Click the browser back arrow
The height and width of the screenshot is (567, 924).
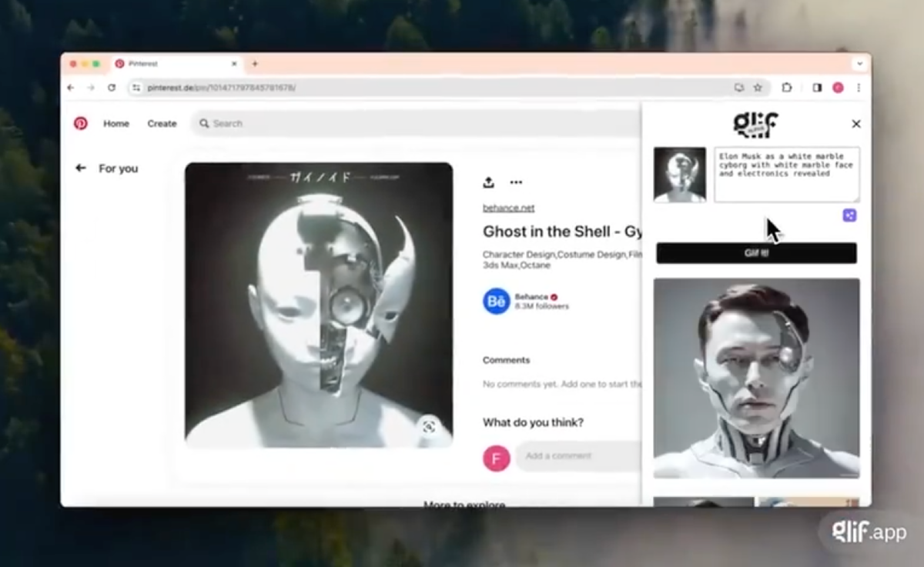tap(71, 88)
